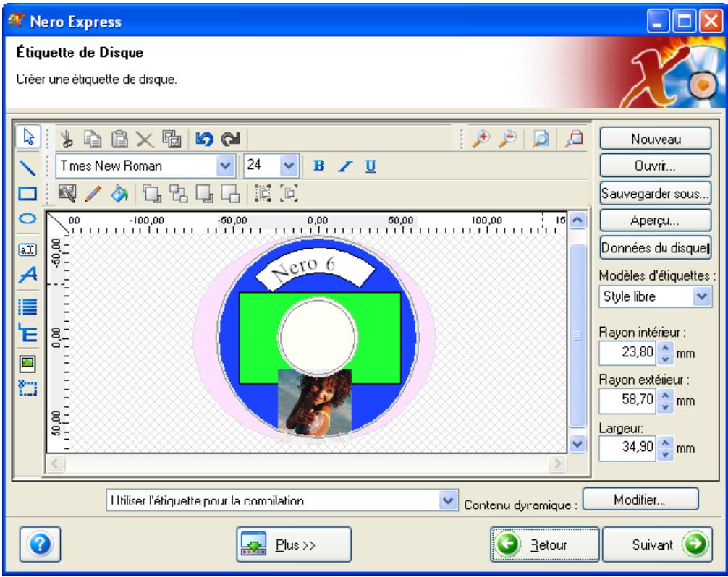
Task: Click the background properties icon
Action: [x=67, y=193]
